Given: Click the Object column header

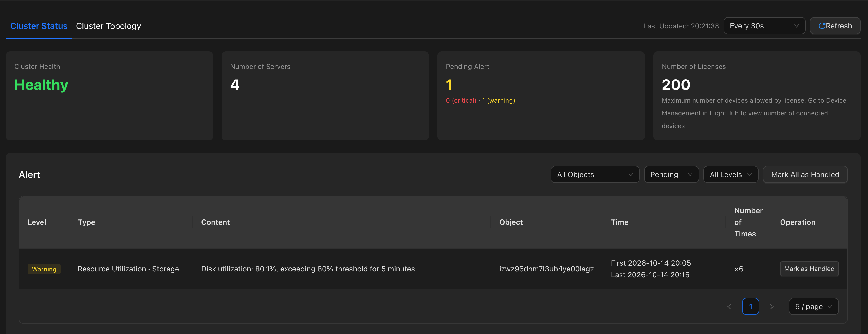Looking at the screenshot, I should tap(511, 222).
